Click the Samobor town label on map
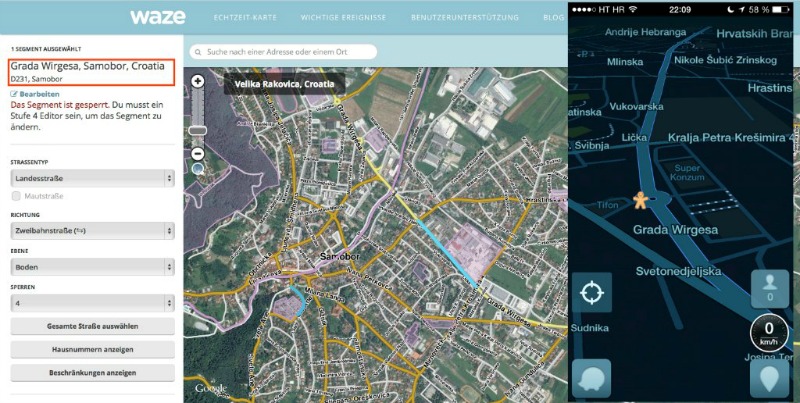The height and width of the screenshot is (403, 800). [x=340, y=256]
